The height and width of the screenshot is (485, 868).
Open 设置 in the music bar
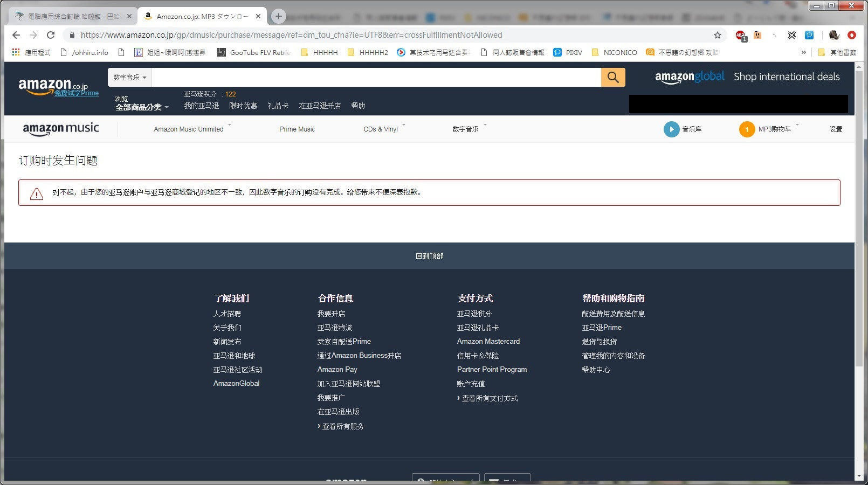[836, 129]
